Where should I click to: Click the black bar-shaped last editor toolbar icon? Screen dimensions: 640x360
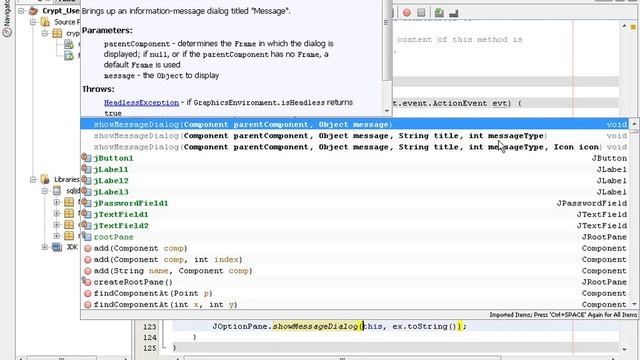[x=453, y=13]
